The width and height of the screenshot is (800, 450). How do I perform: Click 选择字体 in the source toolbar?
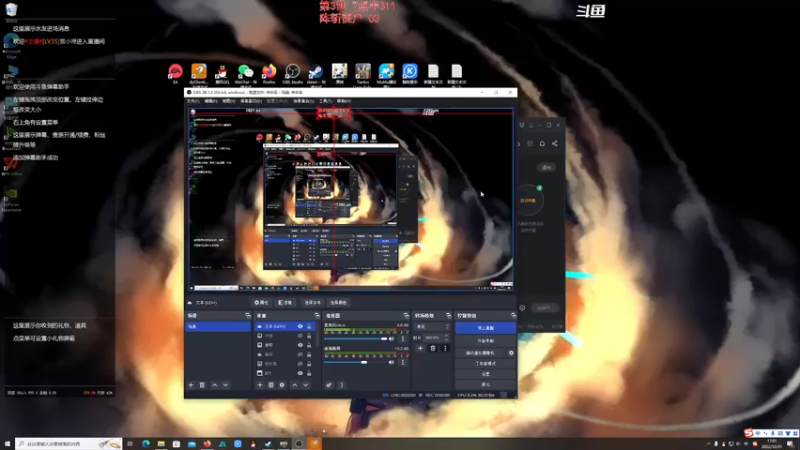pyautogui.click(x=312, y=303)
